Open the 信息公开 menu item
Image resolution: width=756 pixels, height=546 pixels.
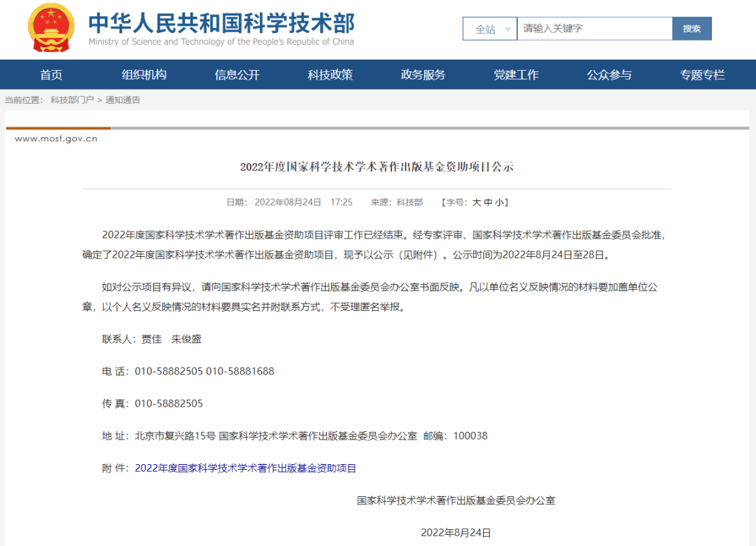pyautogui.click(x=237, y=75)
